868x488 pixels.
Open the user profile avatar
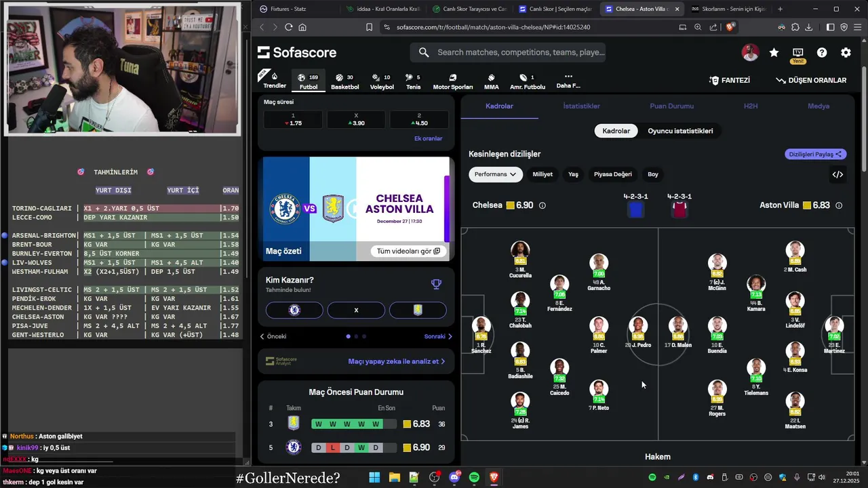pyautogui.click(x=750, y=52)
